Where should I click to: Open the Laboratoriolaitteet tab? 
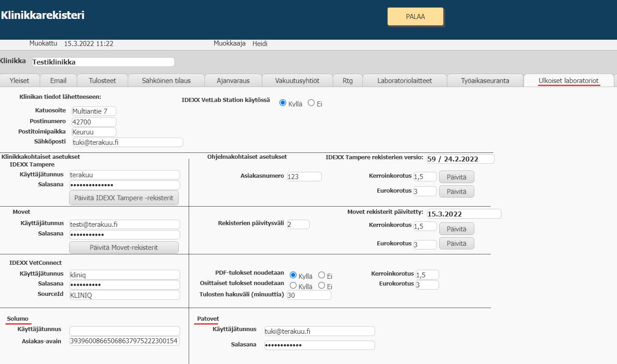click(404, 80)
